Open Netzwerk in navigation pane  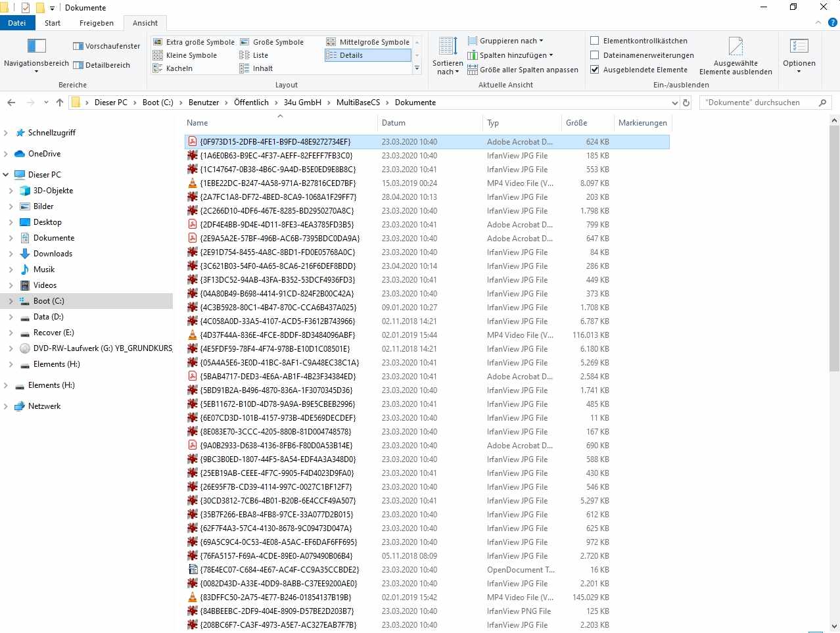point(44,406)
